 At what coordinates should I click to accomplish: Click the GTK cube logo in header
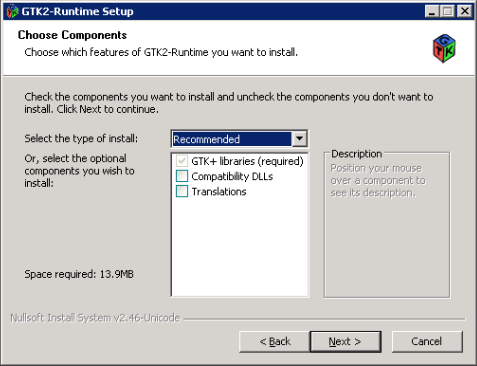click(444, 48)
